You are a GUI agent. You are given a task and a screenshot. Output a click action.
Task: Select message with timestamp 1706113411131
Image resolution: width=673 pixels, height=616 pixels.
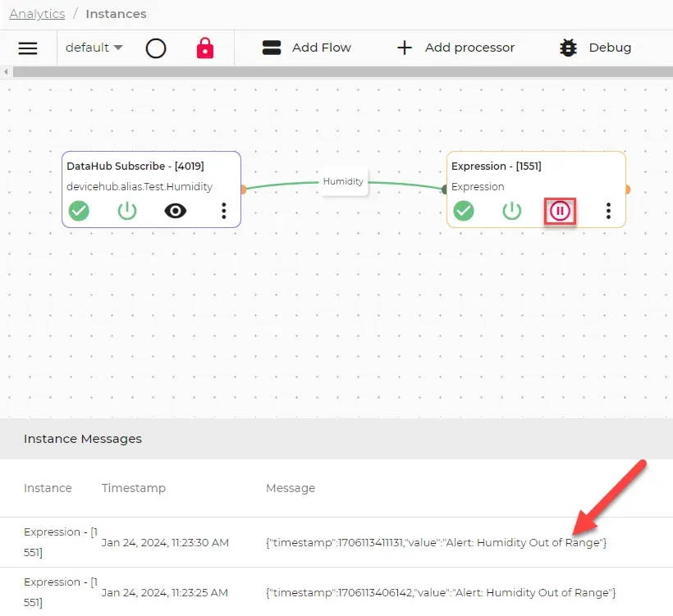pyautogui.click(x=436, y=542)
